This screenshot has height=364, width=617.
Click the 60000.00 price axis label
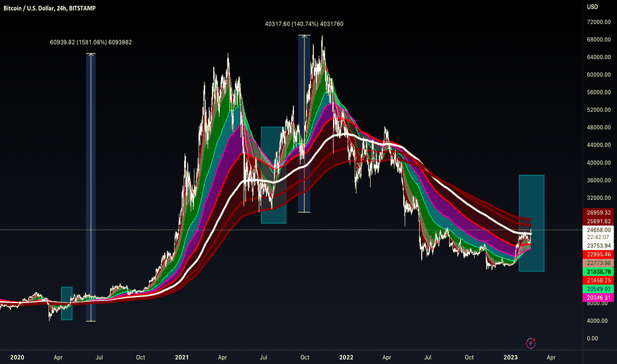pos(598,75)
